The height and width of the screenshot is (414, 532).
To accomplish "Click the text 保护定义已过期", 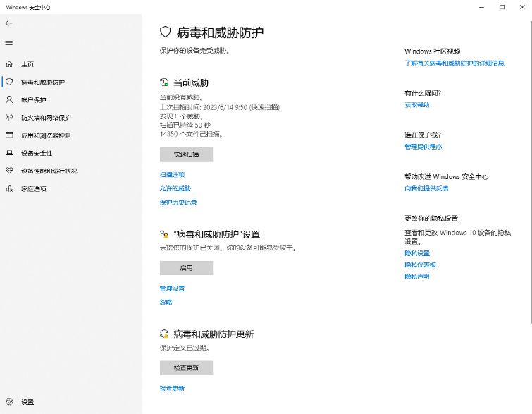I will pyautogui.click(x=185, y=348).
